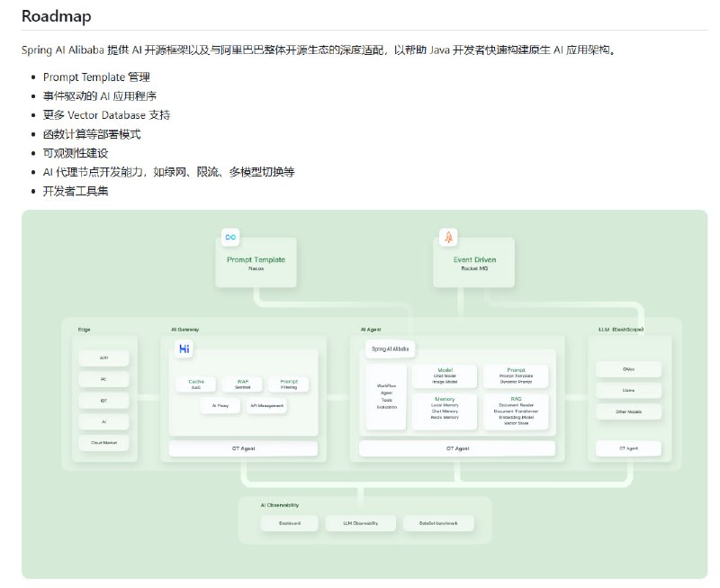Open the Dashboard box in AI Observability
Screen dimensions: 720x588
pos(291,522)
